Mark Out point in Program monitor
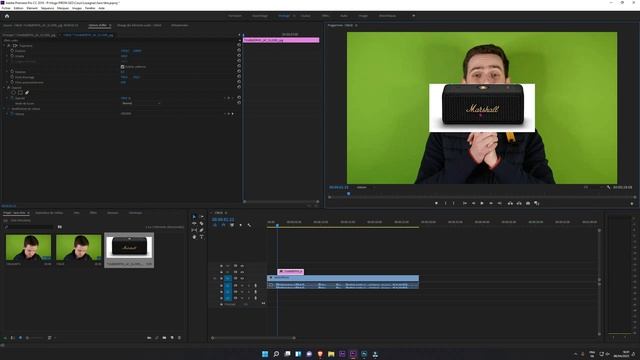 point(453,203)
